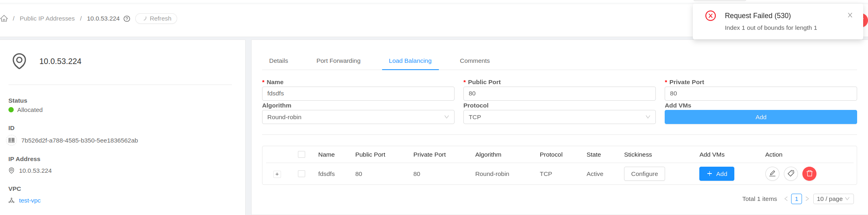The image size is (868, 215).
Task: Click the help question mark icon
Action: [127, 19]
